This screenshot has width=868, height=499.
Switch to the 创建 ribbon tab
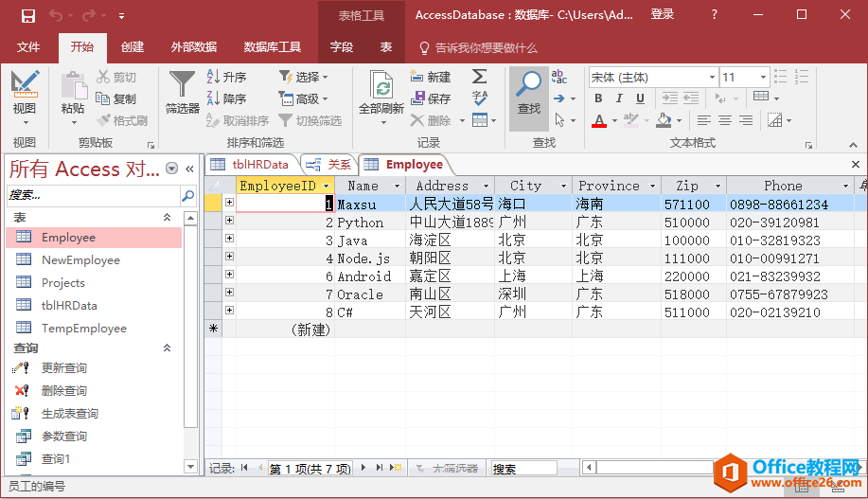pyautogui.click(x=133, y=47)
